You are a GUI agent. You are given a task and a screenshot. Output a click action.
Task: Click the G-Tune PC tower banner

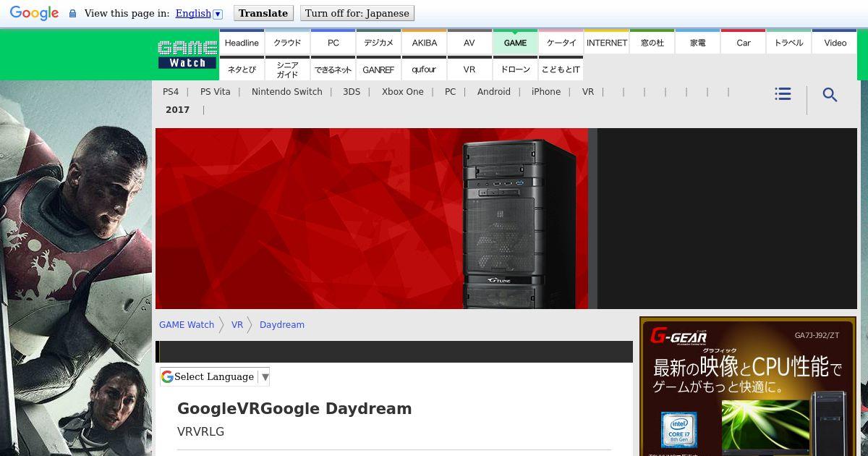point(372,219)
